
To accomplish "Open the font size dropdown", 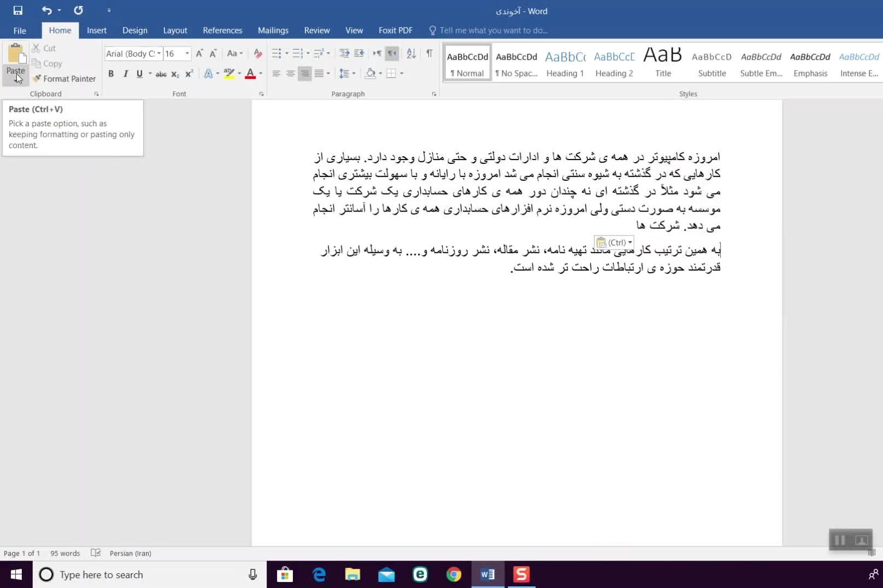I will click(187, 54).
